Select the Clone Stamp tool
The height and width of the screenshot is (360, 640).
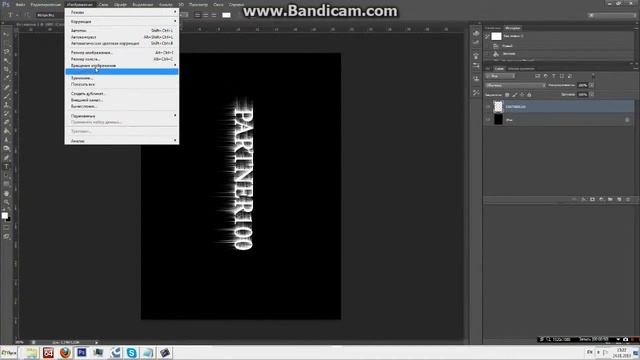click(x=6, y=104)
